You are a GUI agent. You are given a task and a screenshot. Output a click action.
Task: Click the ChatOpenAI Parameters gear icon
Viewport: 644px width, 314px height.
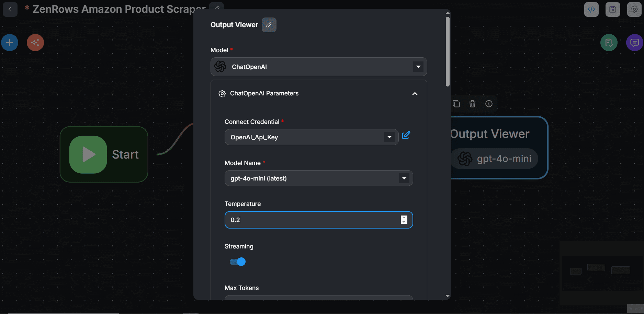[222, 94]
